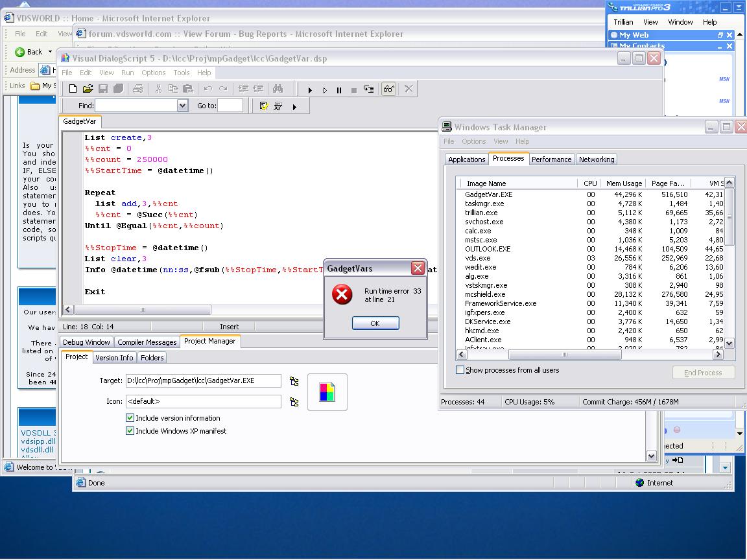747x560 pixels.
Task: Click the Save All icon
Action: pos(118,89)
